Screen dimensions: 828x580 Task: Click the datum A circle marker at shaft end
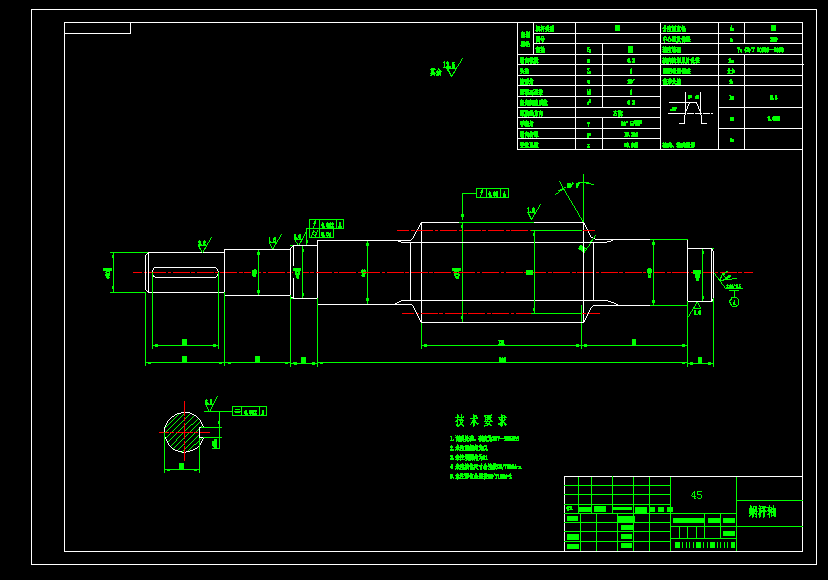[734, 302]
